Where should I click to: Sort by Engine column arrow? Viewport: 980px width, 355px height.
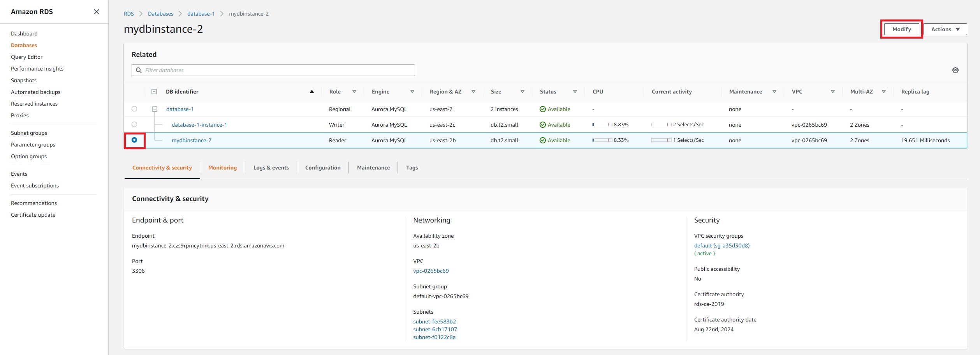click(412, 92)
